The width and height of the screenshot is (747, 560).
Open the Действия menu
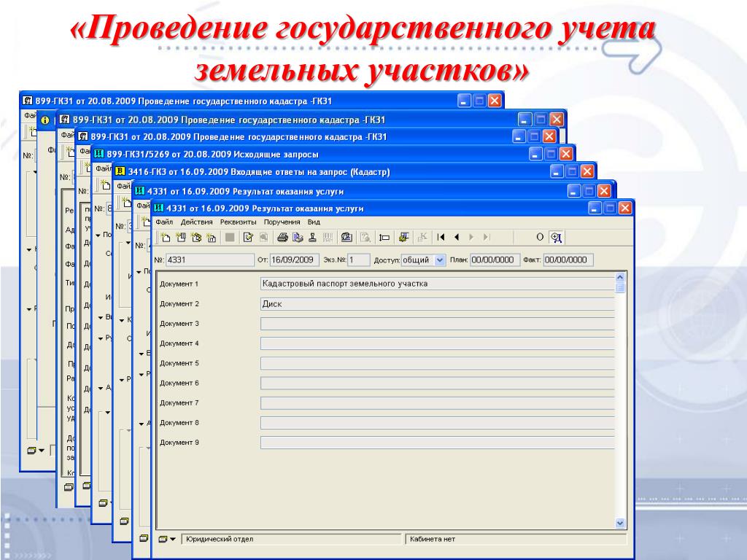pos(196,222)
